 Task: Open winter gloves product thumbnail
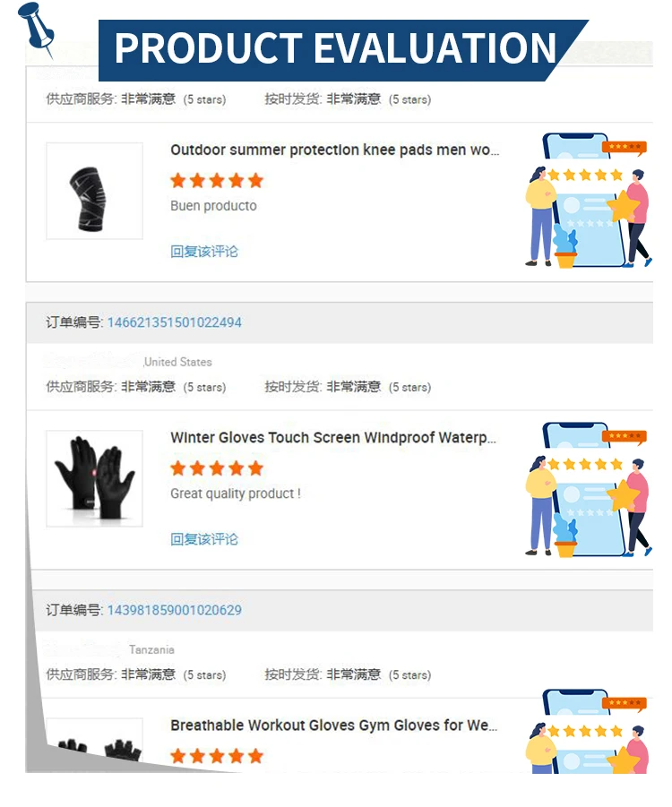[x=94, y=478]
